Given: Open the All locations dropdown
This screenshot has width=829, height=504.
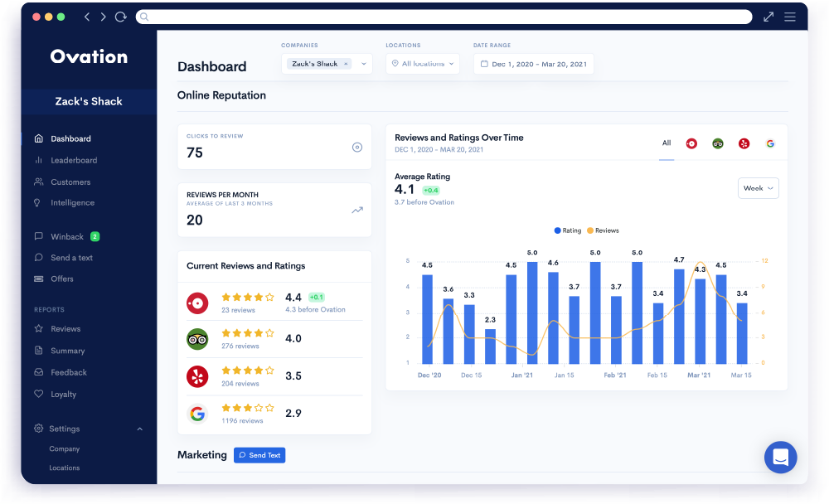Looking at the screenshot, I should (x=423, y=64).
